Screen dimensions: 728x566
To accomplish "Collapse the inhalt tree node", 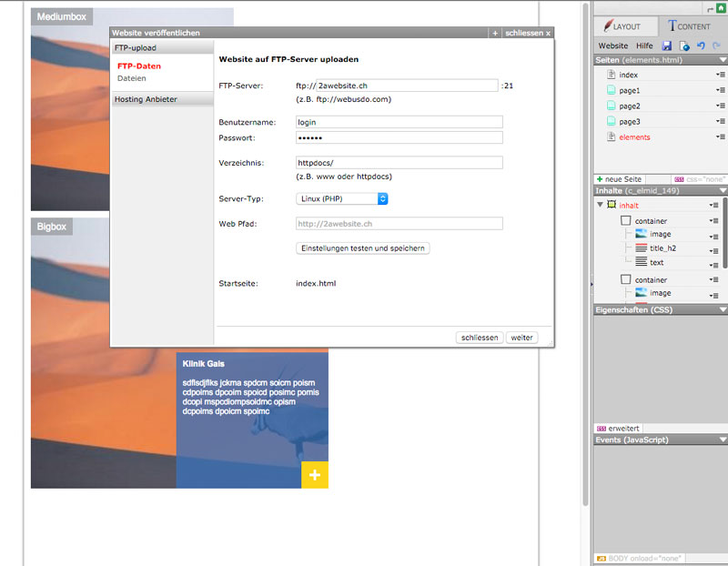I will pyautogui.click(x=600, y=206).
